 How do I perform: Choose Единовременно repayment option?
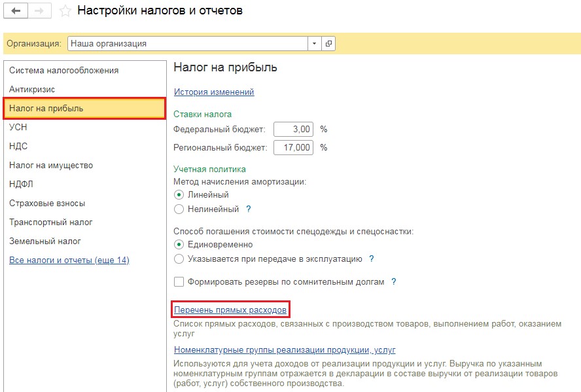[179, 245]
